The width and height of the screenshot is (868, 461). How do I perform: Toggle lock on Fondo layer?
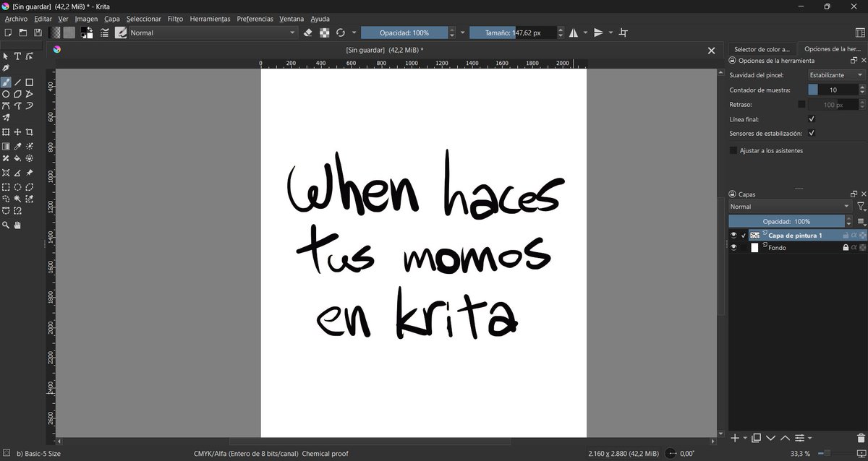coord(845,248)
